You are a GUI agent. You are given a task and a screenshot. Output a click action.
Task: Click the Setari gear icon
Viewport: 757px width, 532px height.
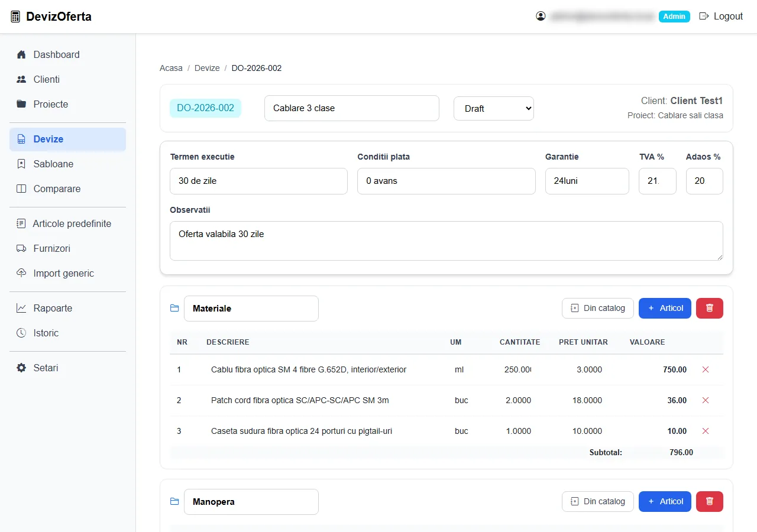[x=21, y=368]
